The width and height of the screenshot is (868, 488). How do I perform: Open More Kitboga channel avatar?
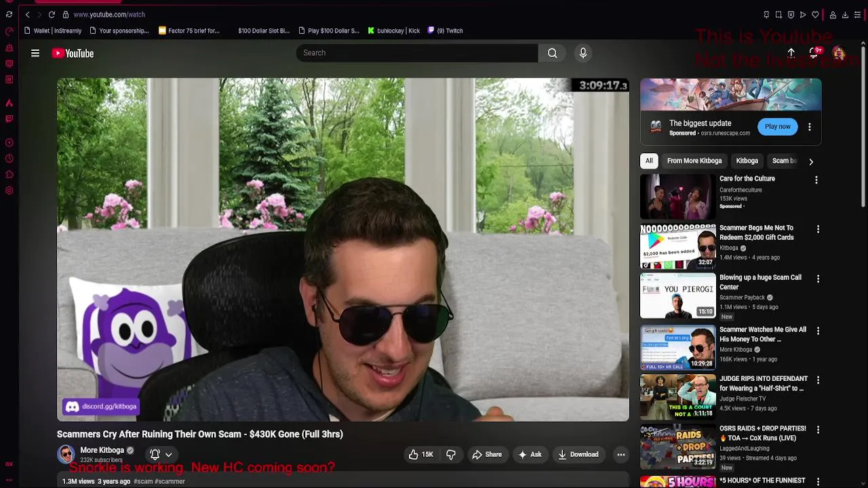click(x=66, y=454)
